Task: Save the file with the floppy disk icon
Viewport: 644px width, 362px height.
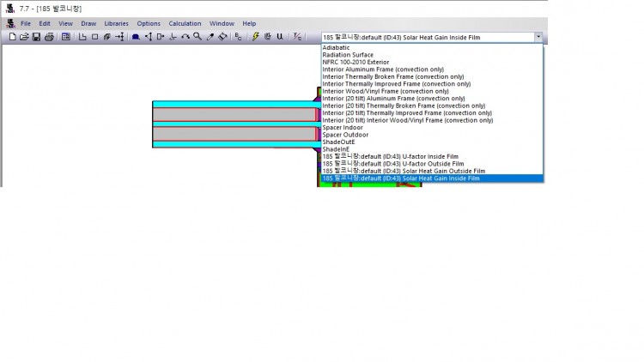Action: [x=36, y=37]
